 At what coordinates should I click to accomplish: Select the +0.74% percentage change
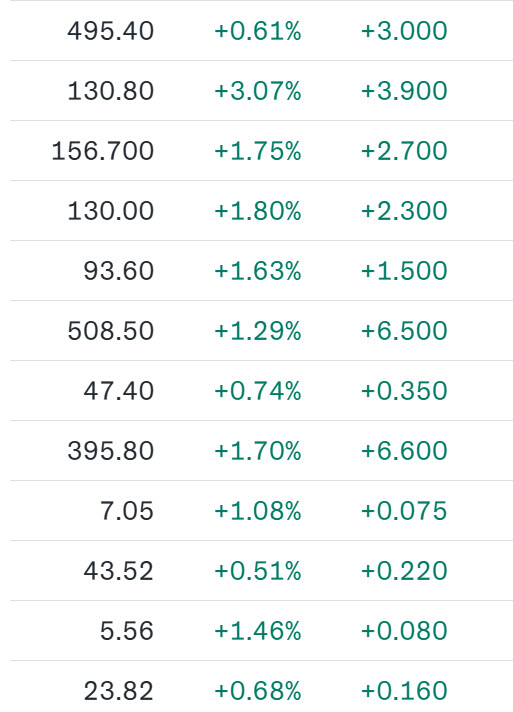coord(257,391)
